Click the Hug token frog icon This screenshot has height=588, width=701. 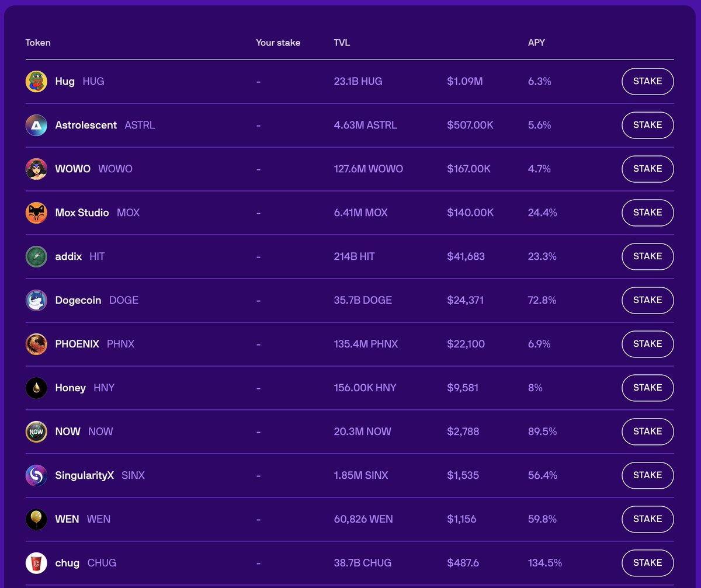coord(36,81)
